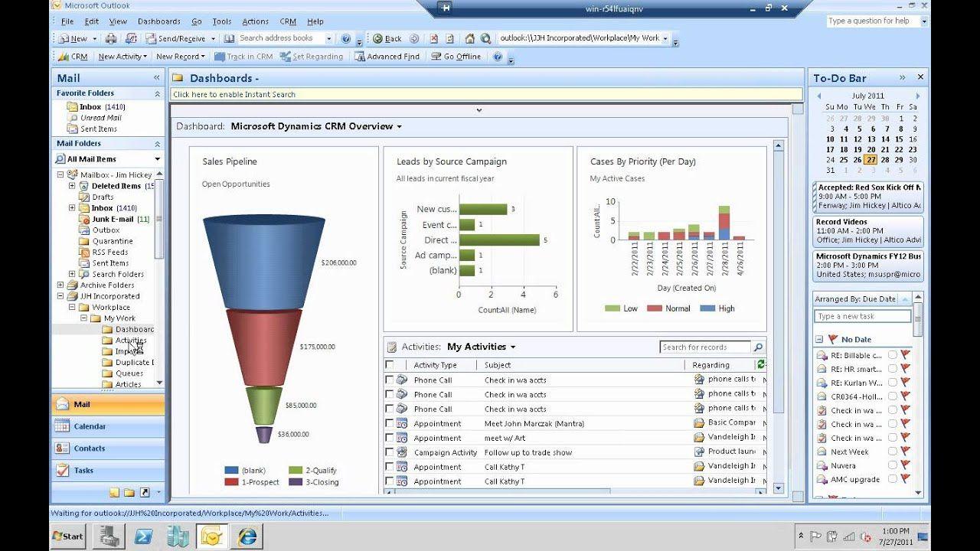Click the Windows Start button
Screen dimensions: 980x551
pos(68,536)
